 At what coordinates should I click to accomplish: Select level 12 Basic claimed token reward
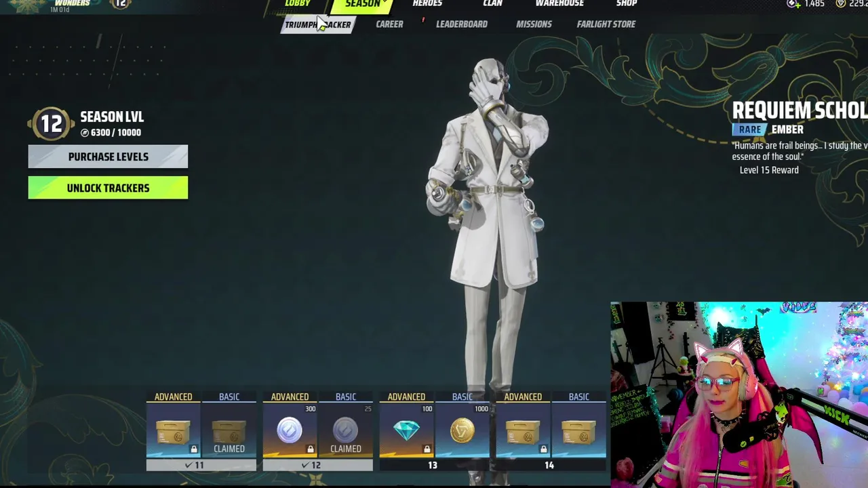[346, 430]
